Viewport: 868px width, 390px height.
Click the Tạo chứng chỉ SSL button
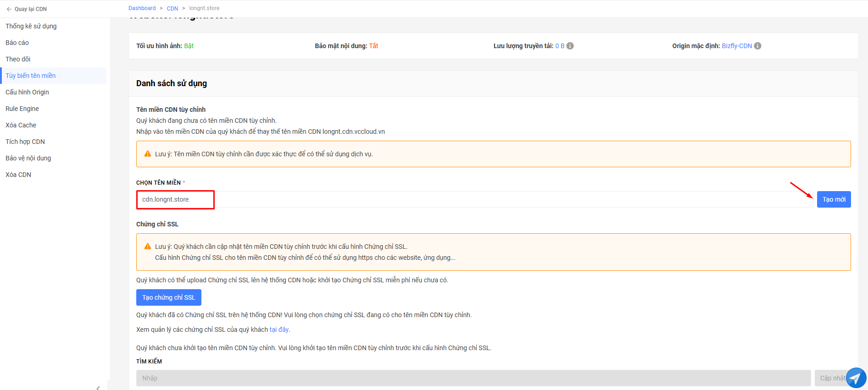[x=169, y=297]
